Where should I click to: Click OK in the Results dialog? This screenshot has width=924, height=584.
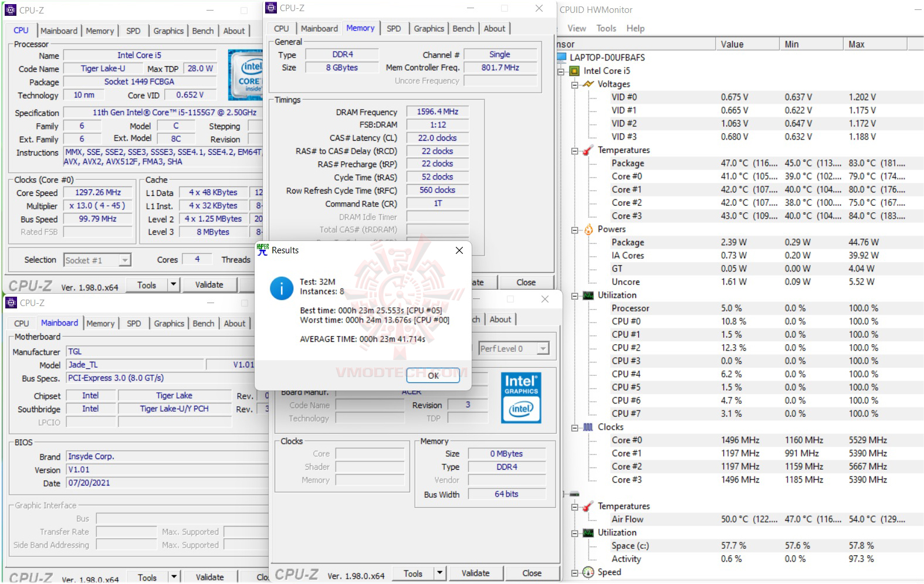(x=434, y=376)
